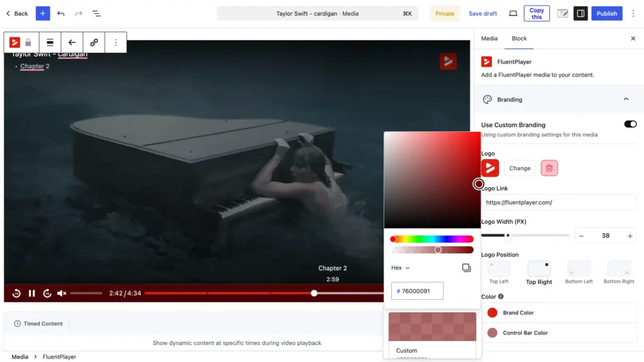
Task: Open the editor options menu
Action: pos(633,14)
